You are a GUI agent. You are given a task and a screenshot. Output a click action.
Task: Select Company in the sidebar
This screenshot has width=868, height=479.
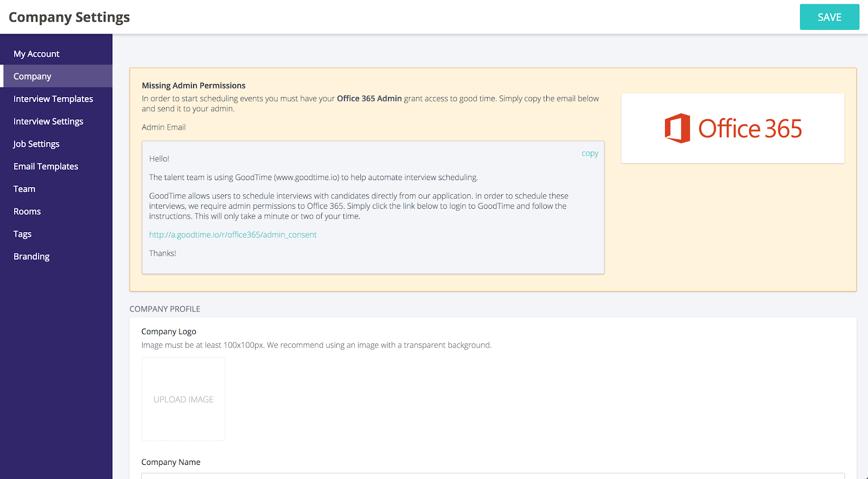pos(33,76)
